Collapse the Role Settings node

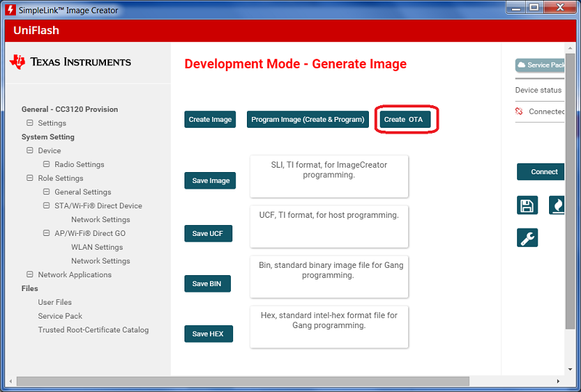click(x=30, y=179)
